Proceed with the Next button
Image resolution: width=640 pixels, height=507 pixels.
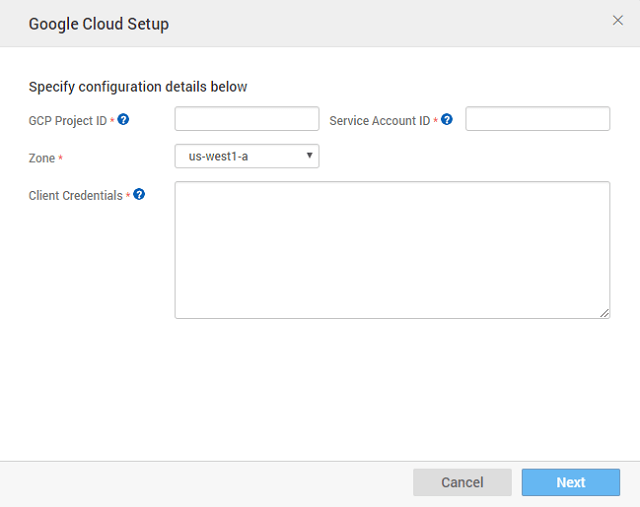point(570,482)
